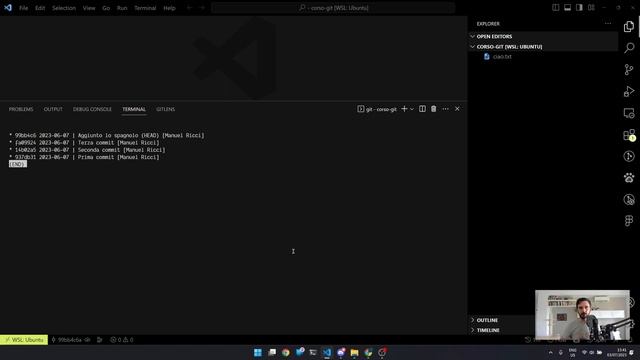Kill terminal with the trash icon

(433, 109)
